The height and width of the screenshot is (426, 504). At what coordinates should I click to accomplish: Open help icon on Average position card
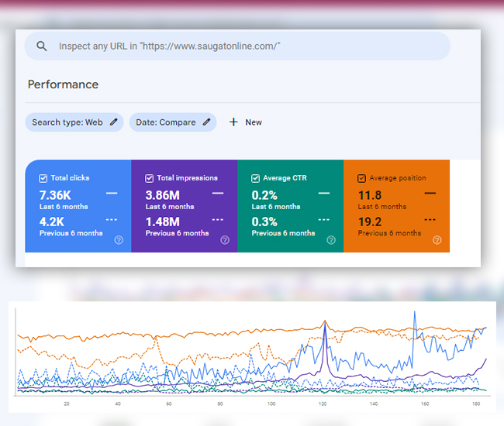coord(437,240)
